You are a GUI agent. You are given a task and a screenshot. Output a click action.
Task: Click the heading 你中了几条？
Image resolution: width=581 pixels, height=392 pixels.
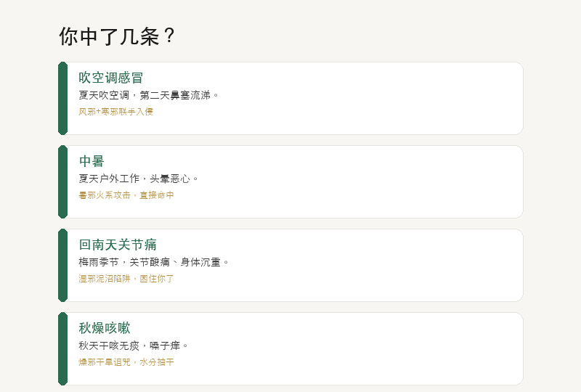click(x=117, y=36)
